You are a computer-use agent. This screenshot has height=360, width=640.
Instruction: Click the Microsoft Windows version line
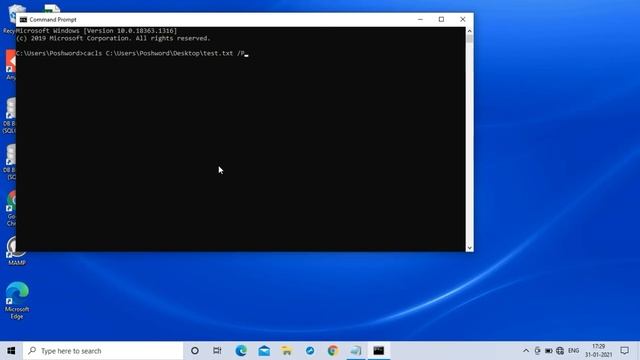(x=97, y=31)
